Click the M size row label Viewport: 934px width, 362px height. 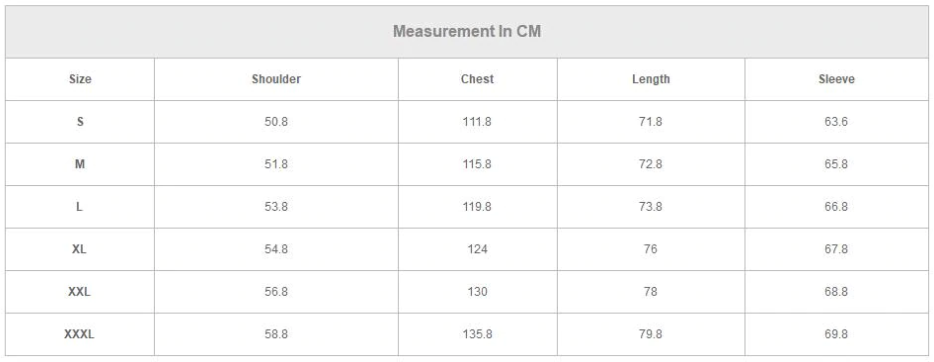80,164
